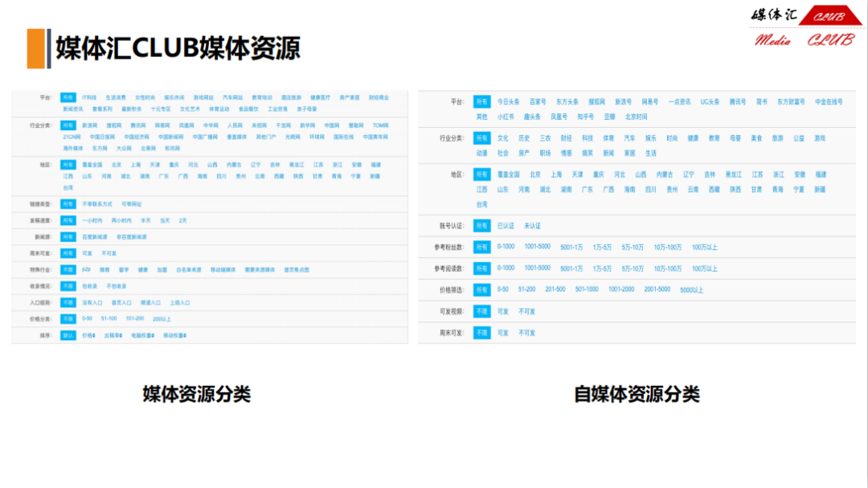
Task: Choose 小红书 platform filter
Action: click(x=505, y=117)
